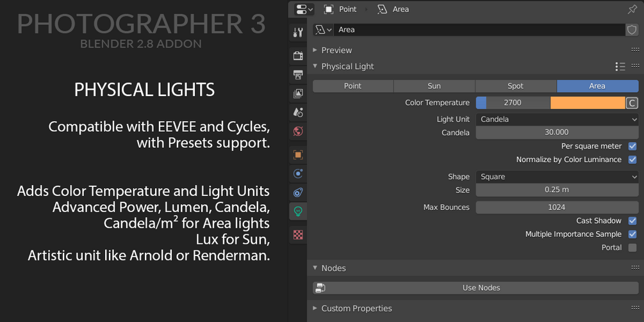Open Physical Light presets list icon
644x322 pixels.
[x=620, y=67]
